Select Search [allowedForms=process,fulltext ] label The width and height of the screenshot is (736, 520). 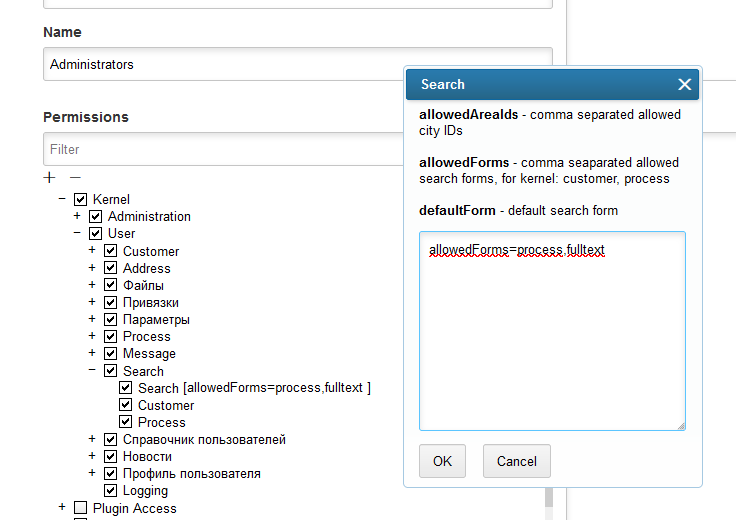pos(254,388)
